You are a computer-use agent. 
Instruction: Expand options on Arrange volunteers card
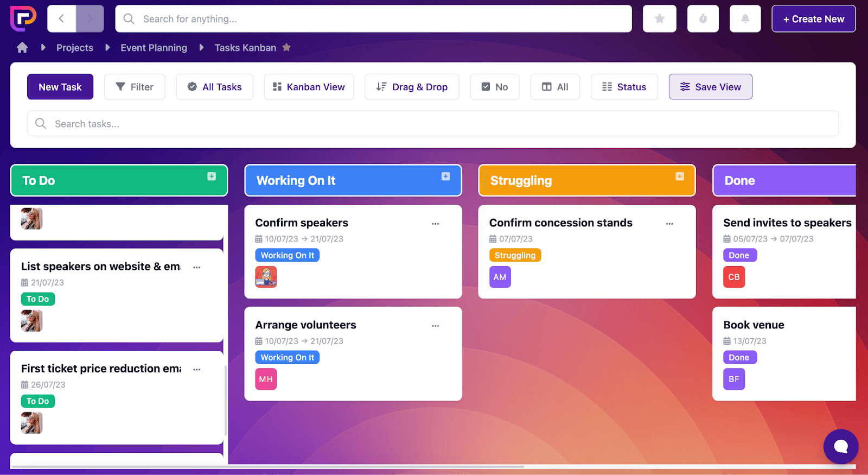435,326
